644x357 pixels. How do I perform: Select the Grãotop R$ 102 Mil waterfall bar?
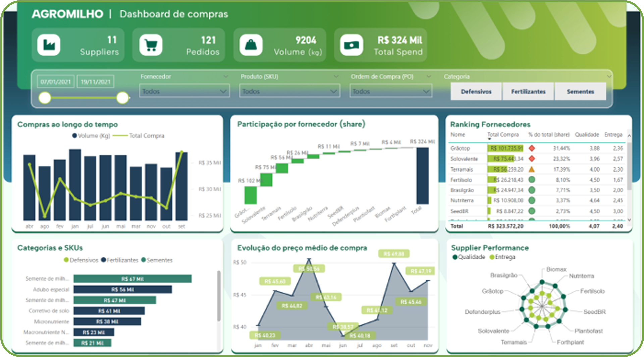[251, 195]
